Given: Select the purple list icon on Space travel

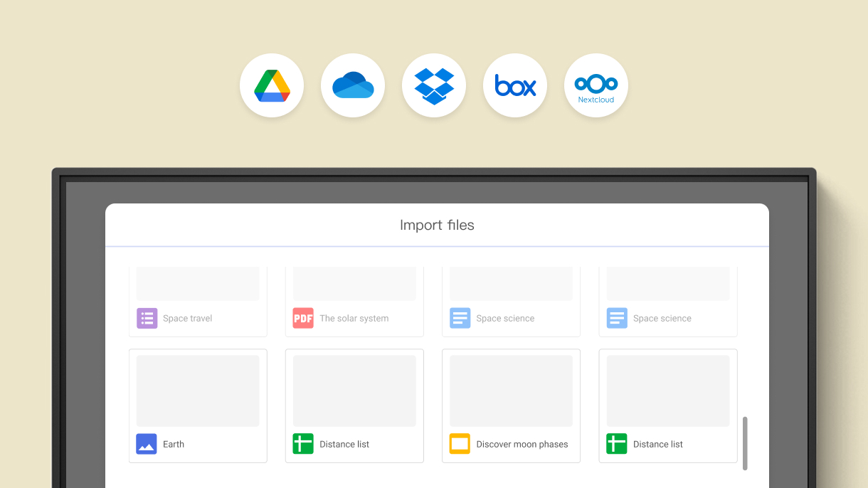Looking at the screenshot, I should [147, 318].
